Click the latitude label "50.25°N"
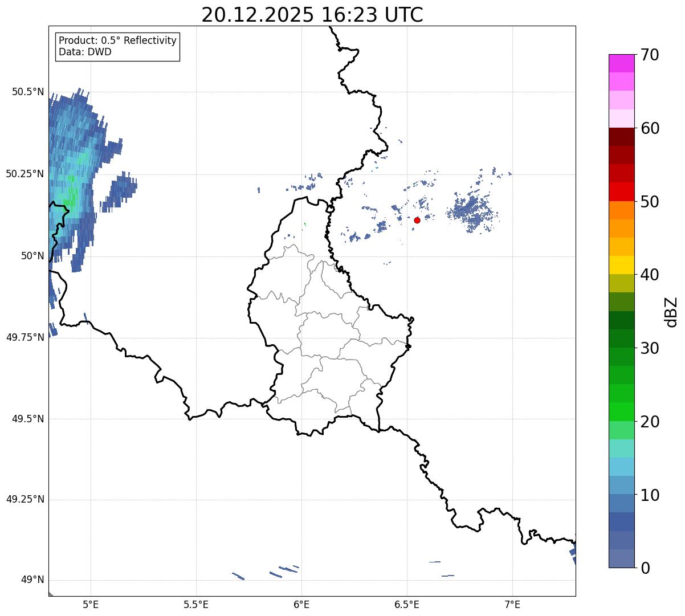 25,174
